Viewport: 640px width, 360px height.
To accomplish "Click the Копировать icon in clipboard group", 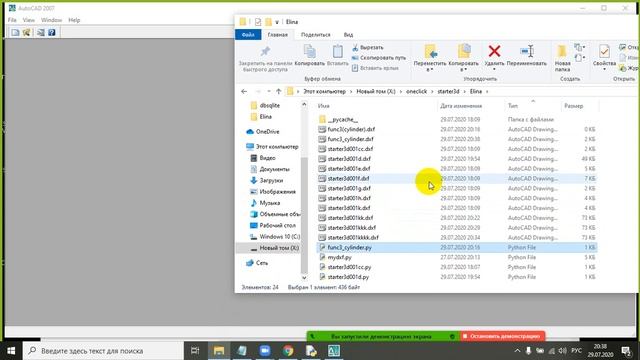I will tap(310, 51).
